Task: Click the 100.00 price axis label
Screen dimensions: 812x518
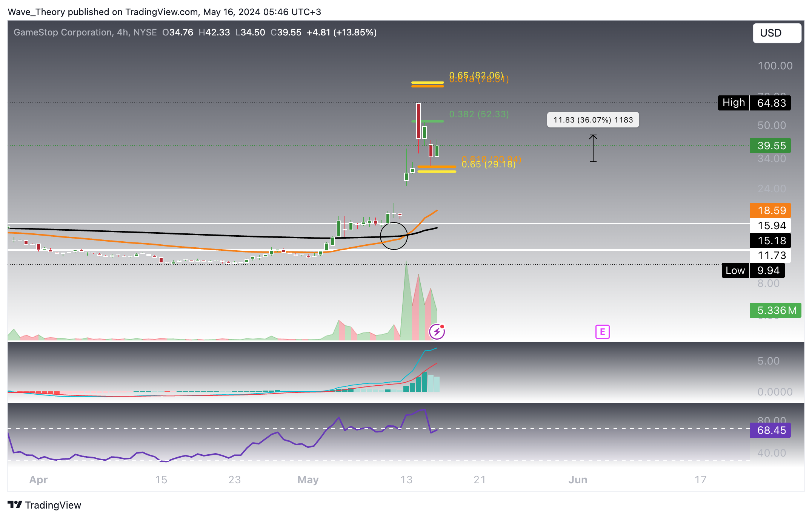Action: click(775, 66)
